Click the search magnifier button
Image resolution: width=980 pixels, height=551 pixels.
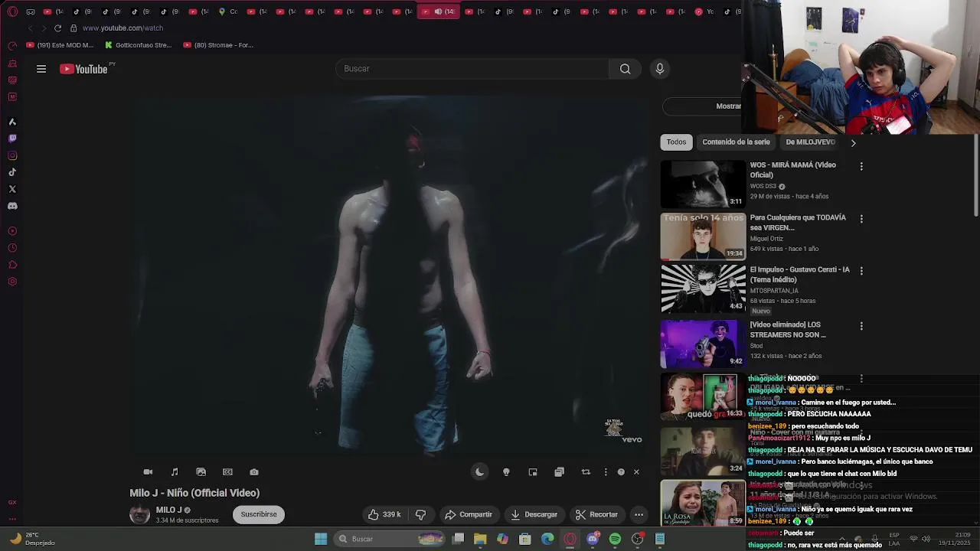tap(626, 69)
